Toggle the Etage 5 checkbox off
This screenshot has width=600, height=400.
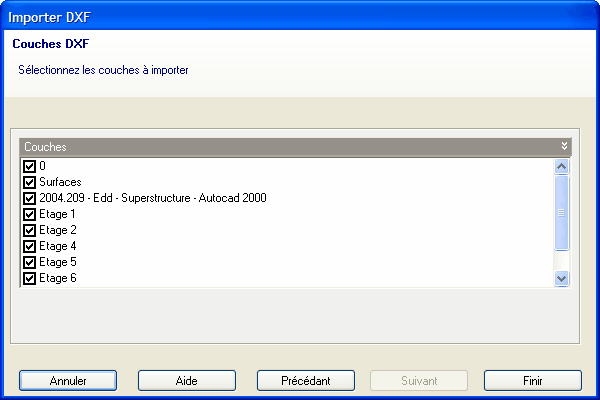[29, 262]
